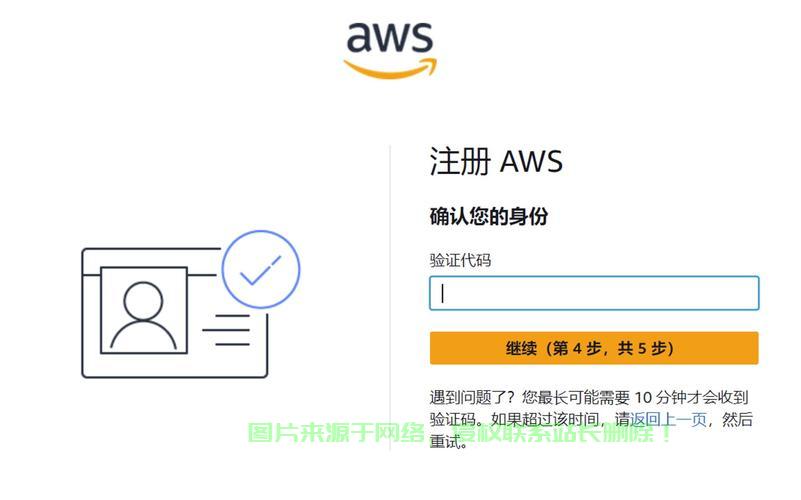Image resolution: width=801 pixels, height=500 pixels.
Task: Click the 确认您的身份 subheading
Action: tap(489, 216)
